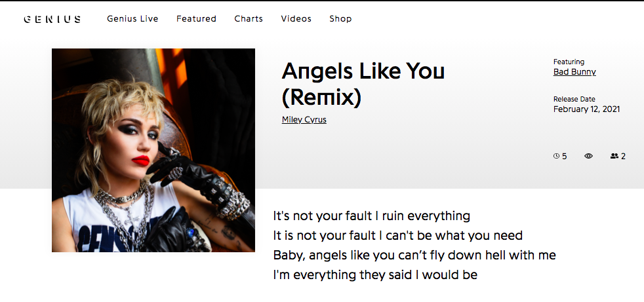Screen dimensions: 644x302
Task: Click the song title Angels Like You (Remix)
Action: (x=363, y=84)
